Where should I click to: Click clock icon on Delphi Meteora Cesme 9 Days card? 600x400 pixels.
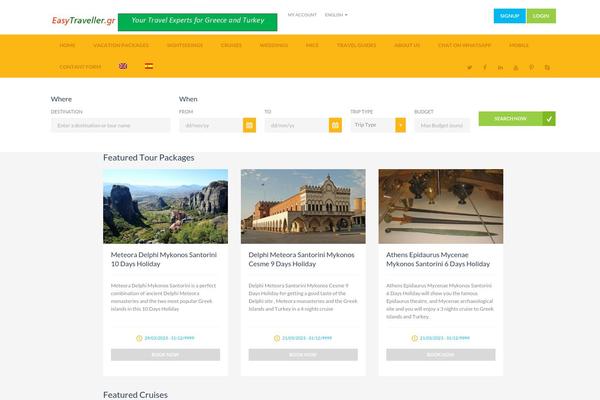coord(277,338)
